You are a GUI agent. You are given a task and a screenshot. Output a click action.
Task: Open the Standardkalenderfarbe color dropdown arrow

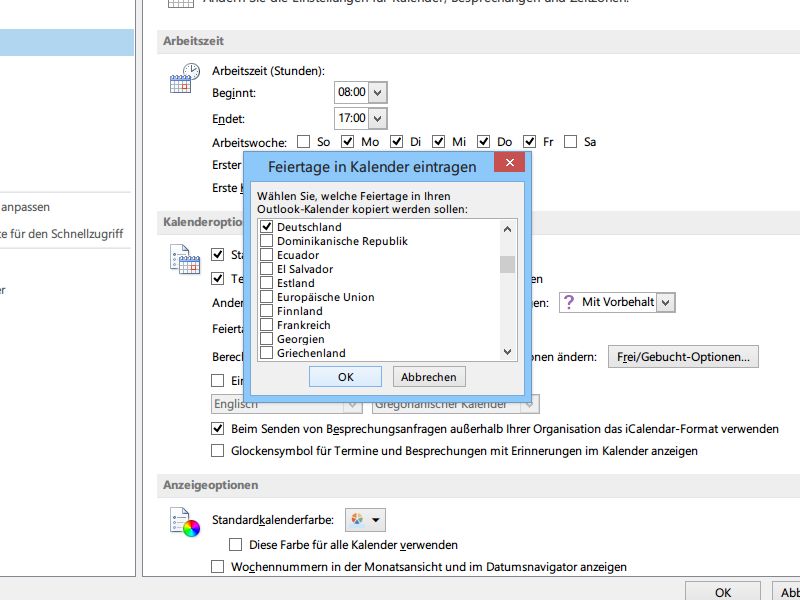point(376,520)
